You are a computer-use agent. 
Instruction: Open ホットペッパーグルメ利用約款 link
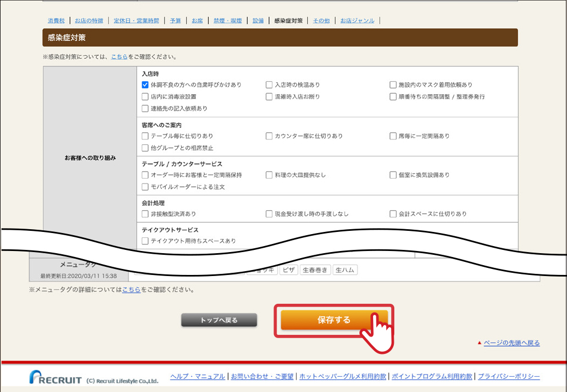point(343,376)
